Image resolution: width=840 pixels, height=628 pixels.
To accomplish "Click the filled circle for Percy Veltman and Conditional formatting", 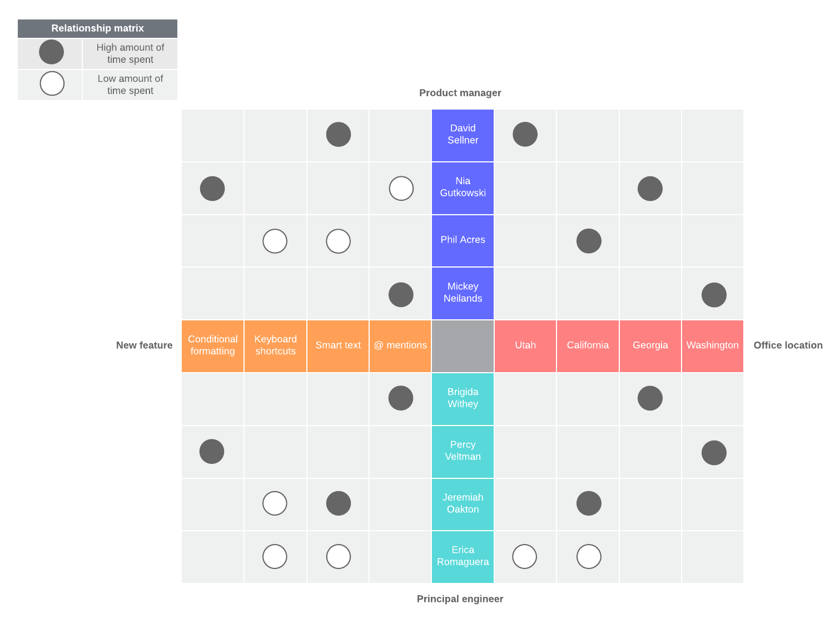I will click(x=212, y=452).
